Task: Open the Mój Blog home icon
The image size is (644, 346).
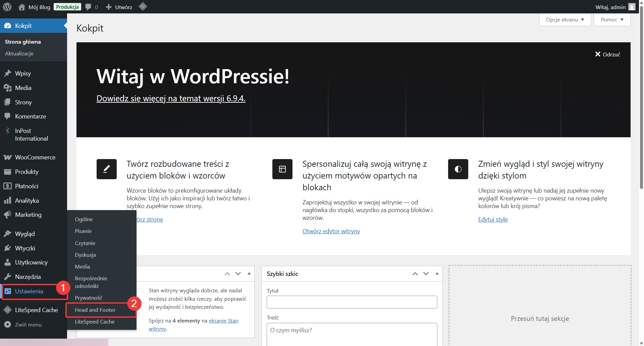Action: tap(22, 7)
